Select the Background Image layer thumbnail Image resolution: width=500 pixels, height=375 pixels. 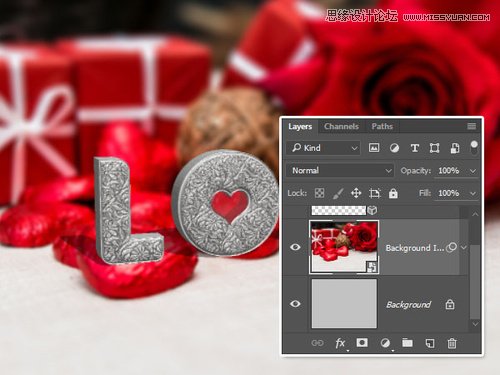(344, 247)
